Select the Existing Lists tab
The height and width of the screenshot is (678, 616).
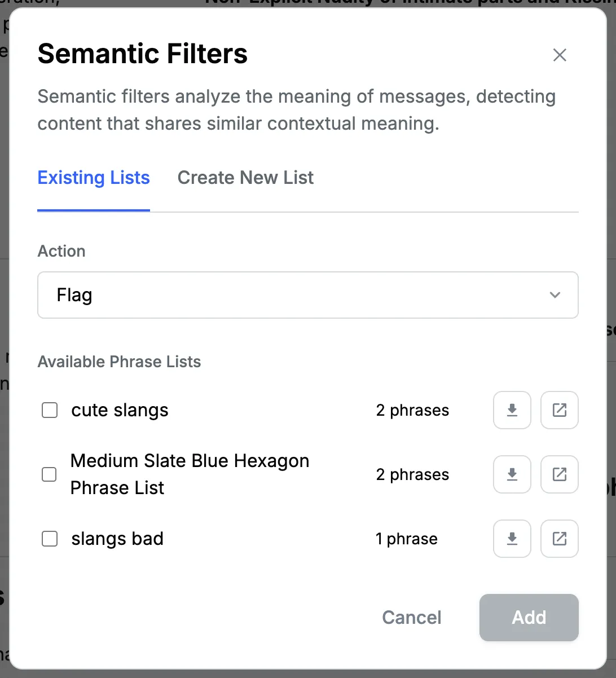(x=94, y=178)
